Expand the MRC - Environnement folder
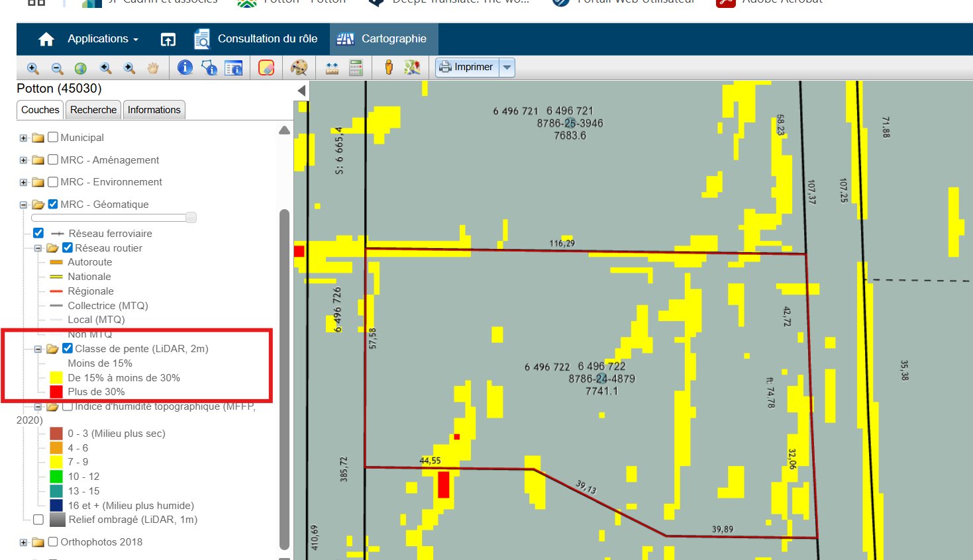 23,182
